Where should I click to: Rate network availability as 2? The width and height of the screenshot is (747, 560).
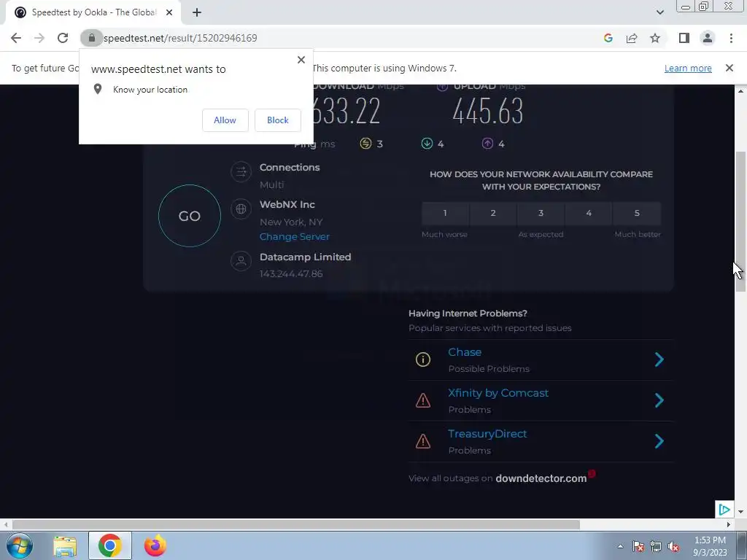pos(493,213)
